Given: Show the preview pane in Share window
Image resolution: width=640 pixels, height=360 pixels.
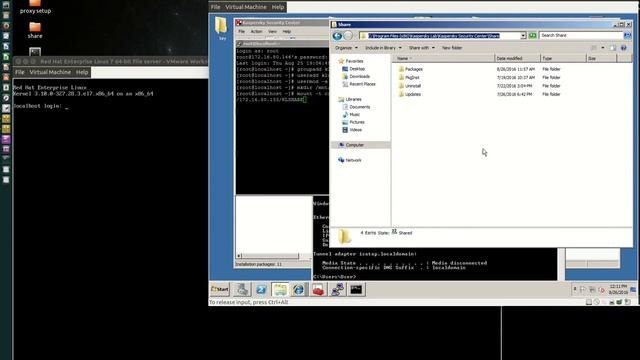Looking at the screenshot, I should point(613,48).
